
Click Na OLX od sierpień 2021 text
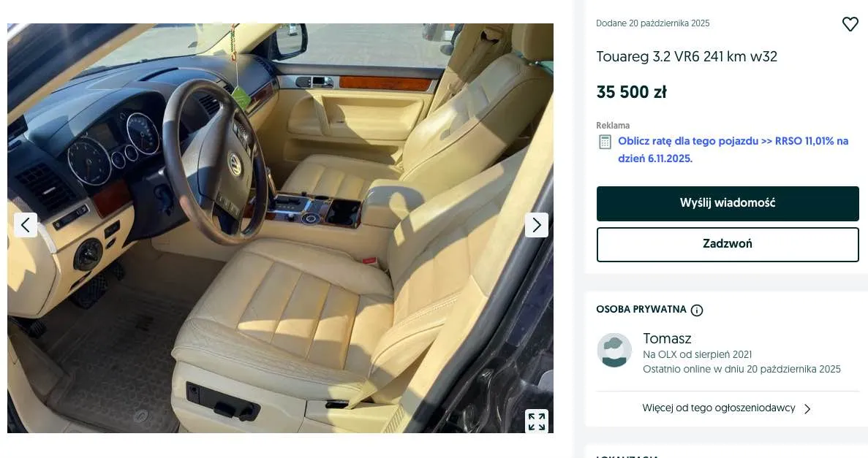coord(697,354)
